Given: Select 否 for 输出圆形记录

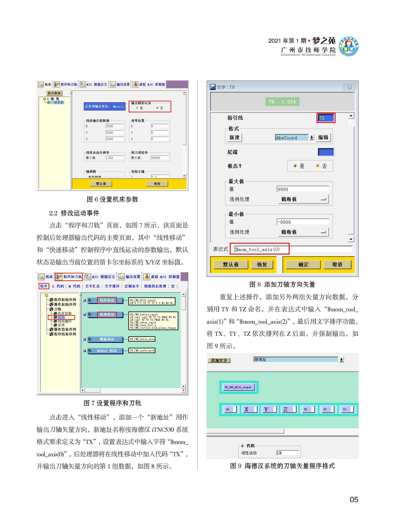Looking at the screenshot, I should (x=157, y=108).
